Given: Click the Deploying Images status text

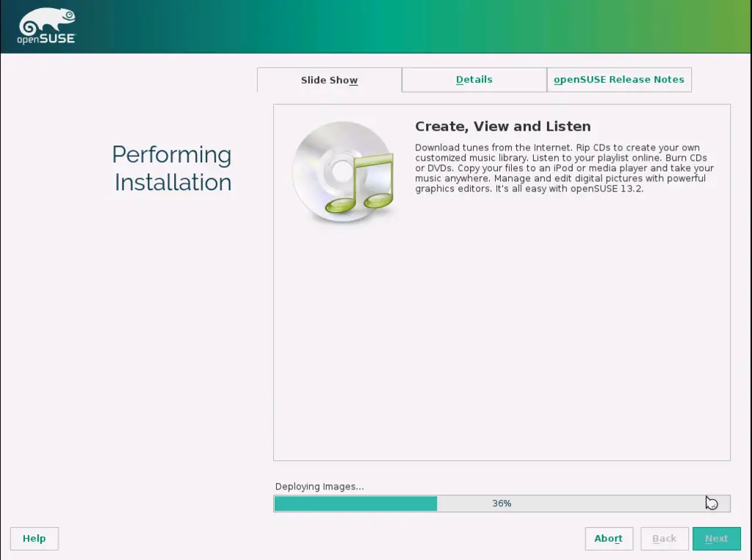Looking at the screenshot, I should tap(319, 487).
